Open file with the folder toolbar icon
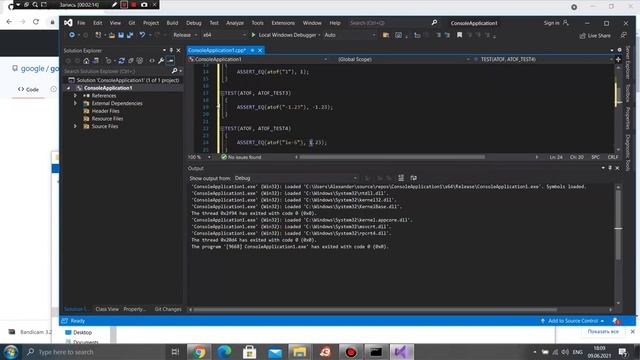The width and height of the screenshot is (640, 360). [x=111, y=35]
